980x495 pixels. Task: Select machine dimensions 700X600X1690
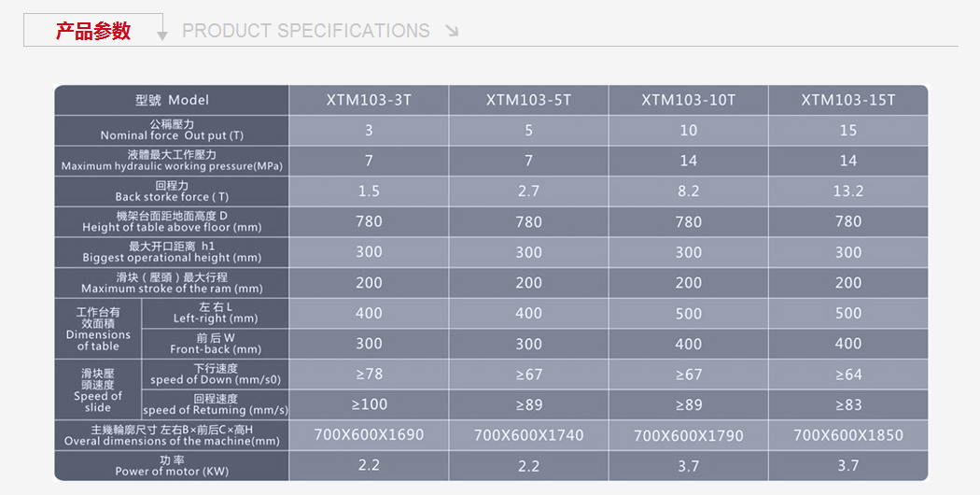369,435
